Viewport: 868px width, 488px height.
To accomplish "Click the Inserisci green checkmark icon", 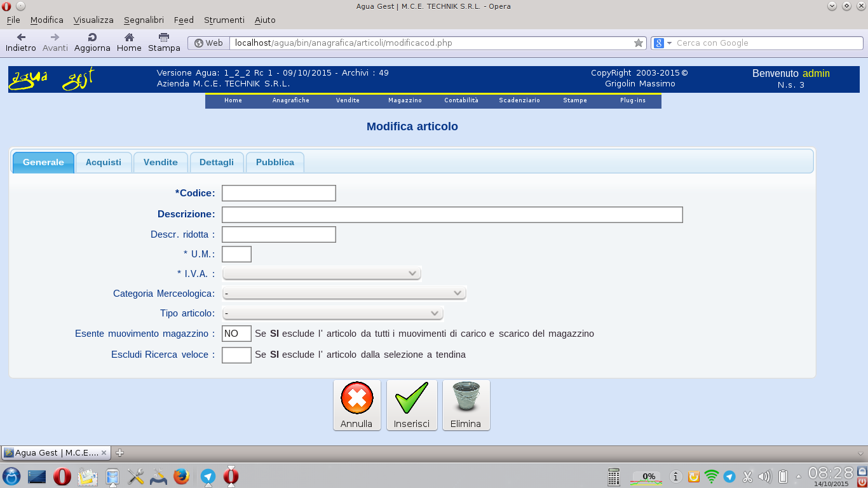I will [411, 397].
